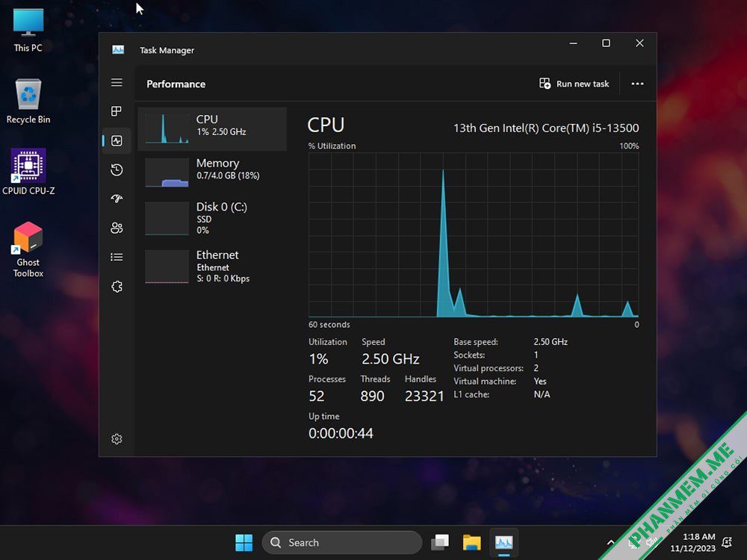This screenshot has width=747, height=560.
Task: Select the CPU performance entry
Action: coord(212,129)
